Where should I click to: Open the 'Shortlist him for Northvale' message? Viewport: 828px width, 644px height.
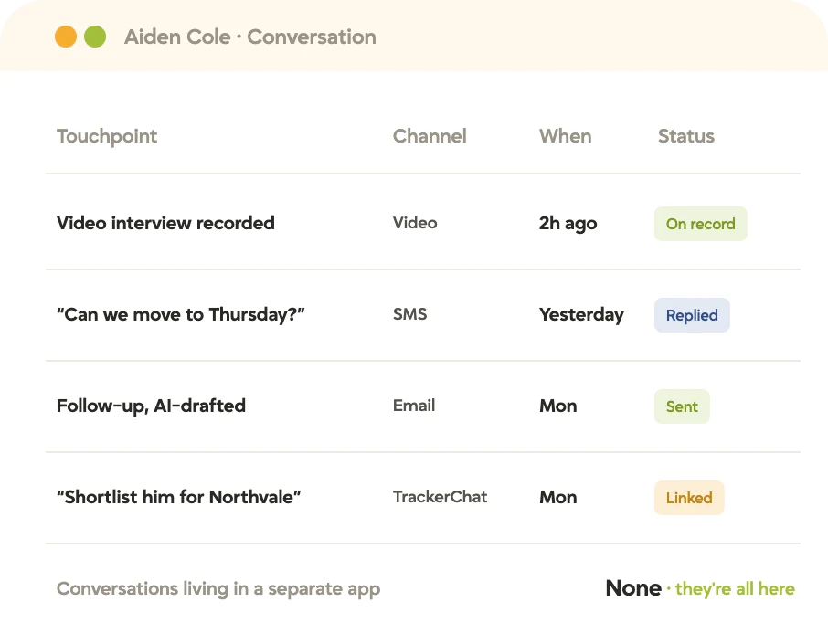coord(178,497)
